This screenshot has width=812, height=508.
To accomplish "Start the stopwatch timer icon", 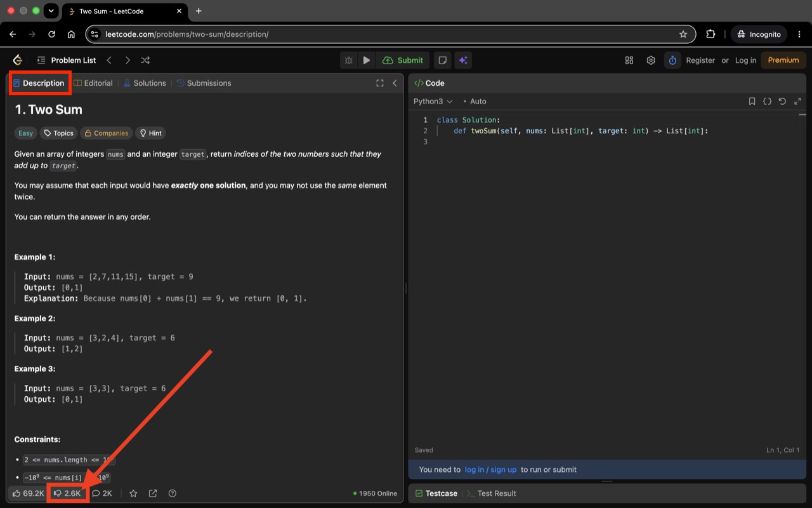I will 672,60.
